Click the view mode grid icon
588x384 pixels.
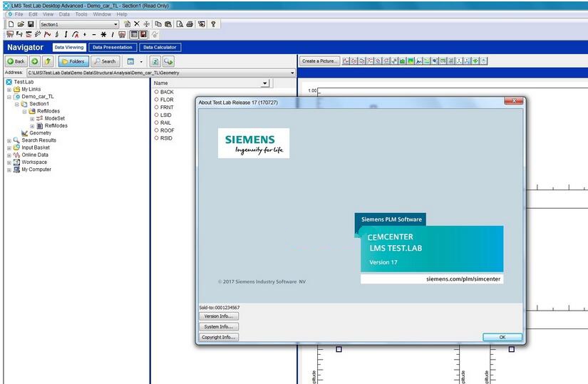pyautogui.click(x=130, y=61)
